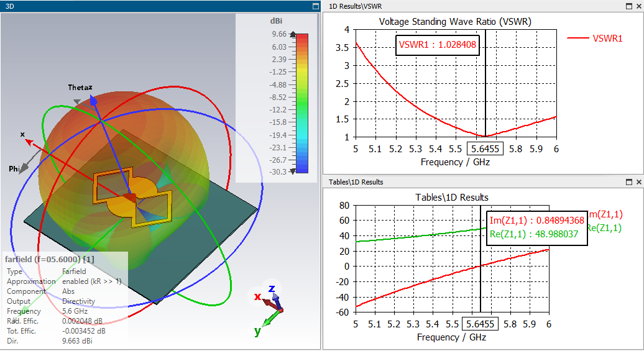Screen dimensions: 644x351
Task: Click the upper arrow of the dBi color scale
Action: pos(293,35)
